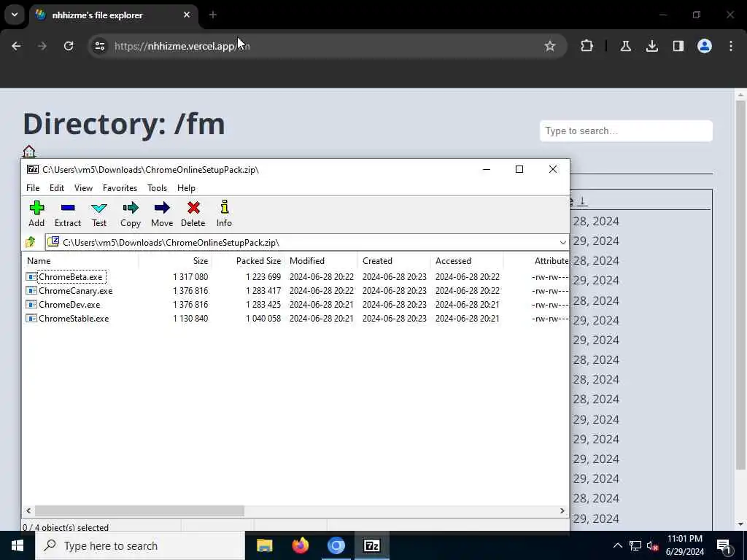Go up one folder level in 7-Zip
The width and height of the screenshot is (747, 560).
click(31, 242)
